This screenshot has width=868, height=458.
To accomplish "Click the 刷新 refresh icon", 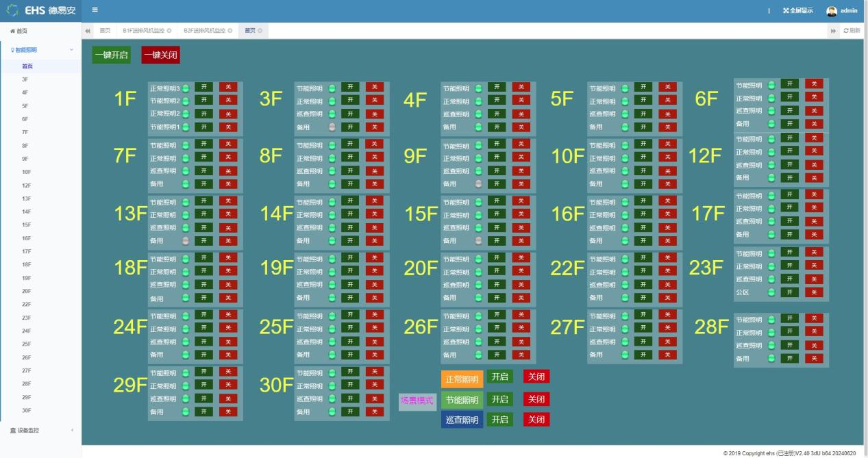I will click(847, 31).
